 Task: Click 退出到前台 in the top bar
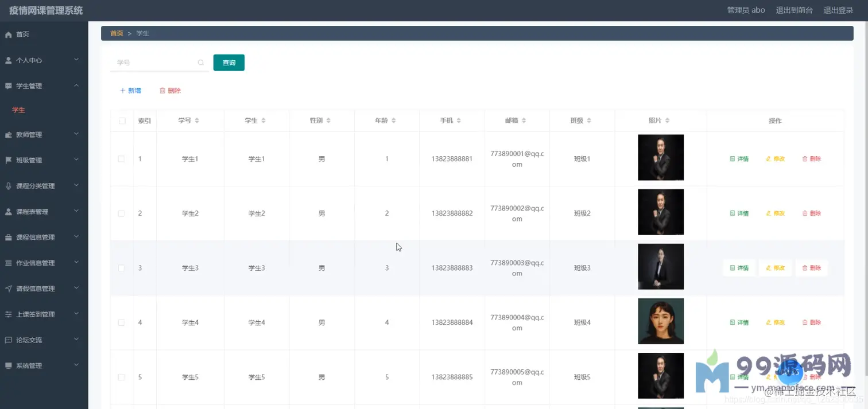pos(795,10)
